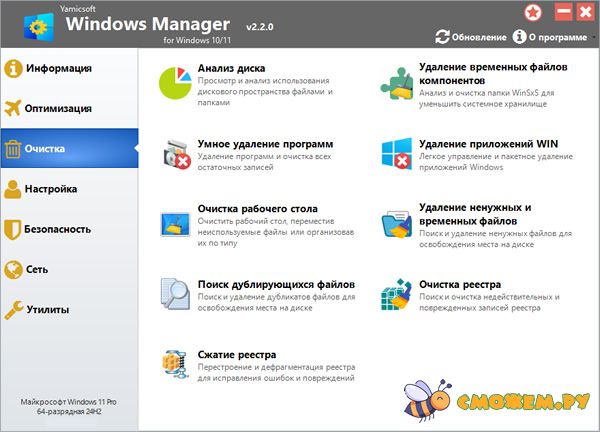This screenshot has width=600, height=432.
Task: Open the Информация sidebar tab
Action: coord(62,69)
